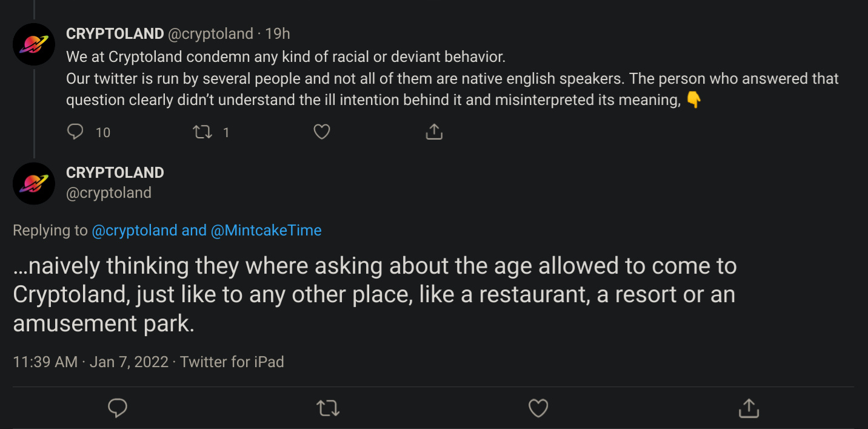The width and height of the screenshot is (868, 429).
Task: Share the main tweet from the bottom action bar
Action: [x=749, y=408]
